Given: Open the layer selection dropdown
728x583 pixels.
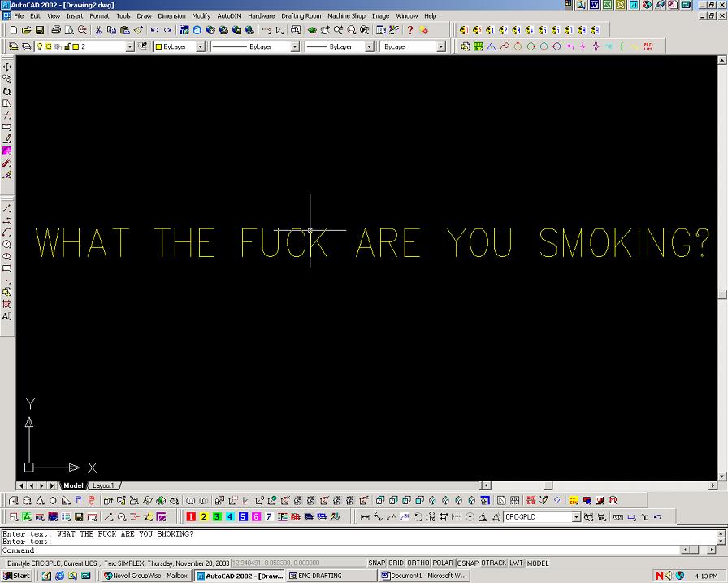Looking at the screenshot, I should [x=130, y=47].
